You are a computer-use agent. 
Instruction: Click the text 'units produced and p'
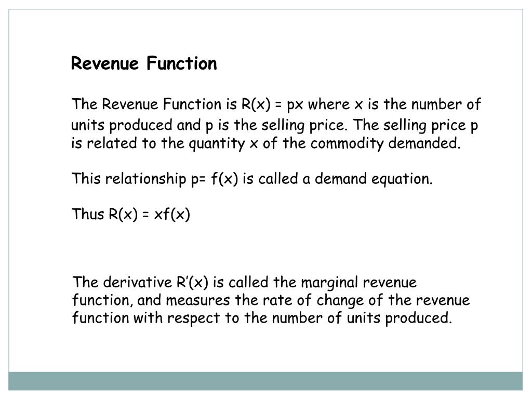tap(142, 125)
